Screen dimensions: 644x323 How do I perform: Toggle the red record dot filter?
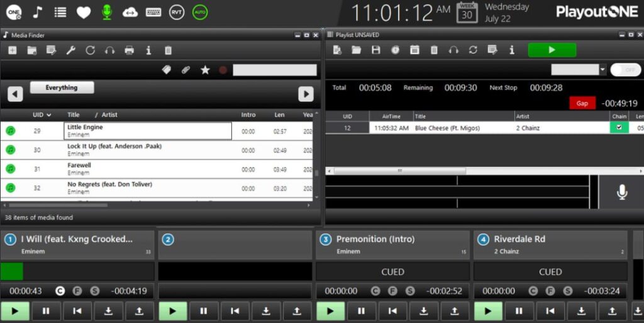pyautogui.click(x=223, y=70)
